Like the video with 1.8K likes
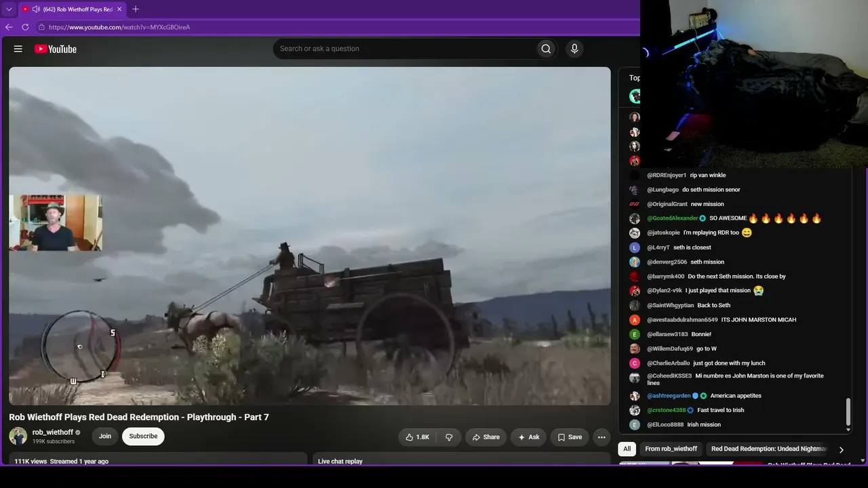This screenshot has width=868, height=488. [x=417, y=437]
